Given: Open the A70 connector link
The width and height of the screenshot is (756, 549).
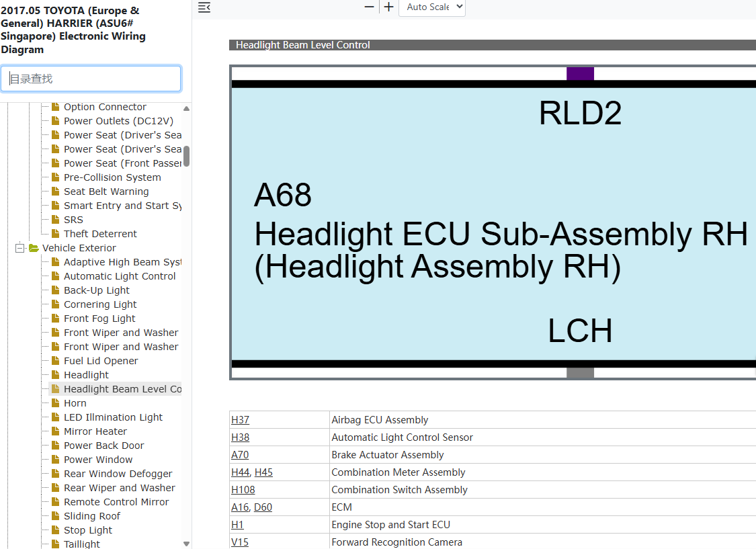Looking at the screenshot, I should pos(240,454).
